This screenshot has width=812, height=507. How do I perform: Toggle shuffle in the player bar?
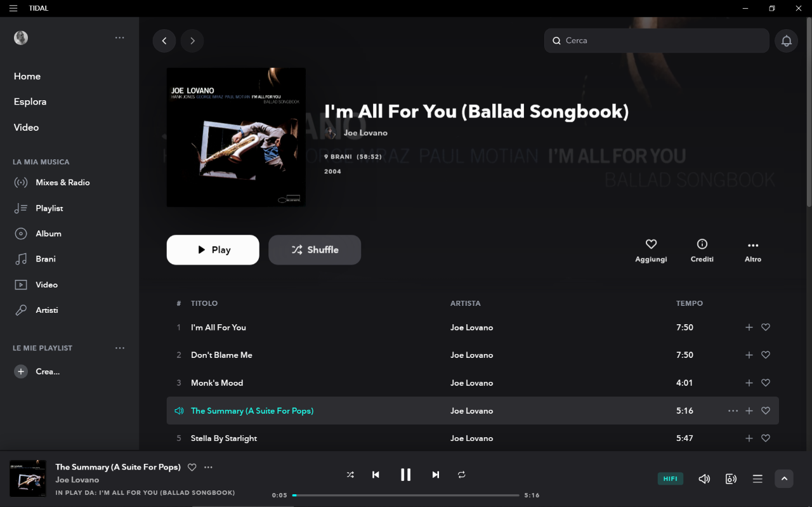pos(350,475)
